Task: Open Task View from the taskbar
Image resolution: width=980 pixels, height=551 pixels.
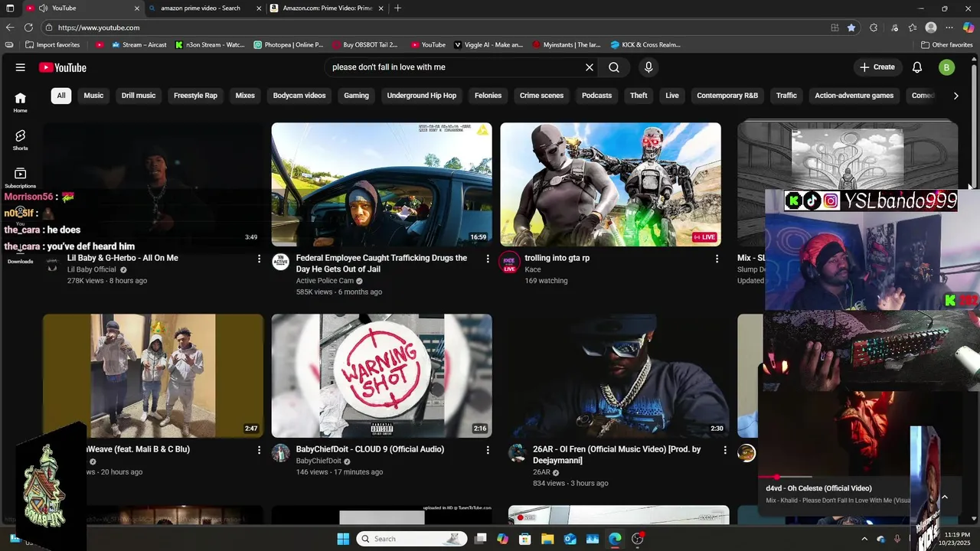Action: (480, 539)
